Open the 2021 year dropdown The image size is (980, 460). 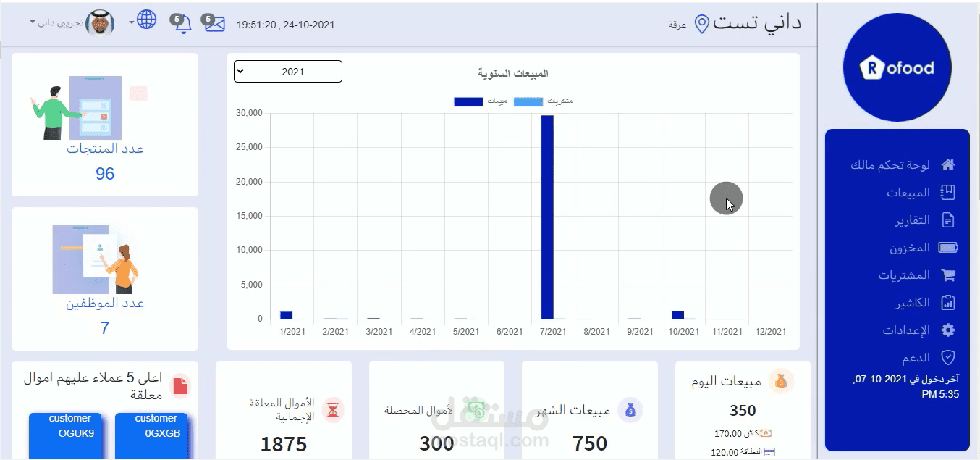[288, 72]
